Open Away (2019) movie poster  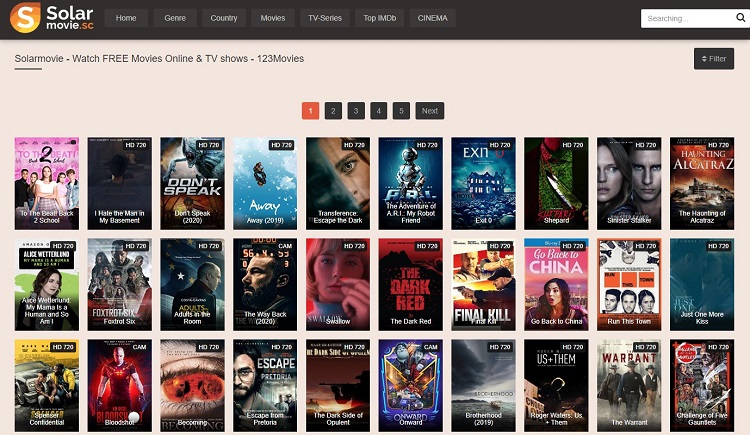tap(265, 183)
